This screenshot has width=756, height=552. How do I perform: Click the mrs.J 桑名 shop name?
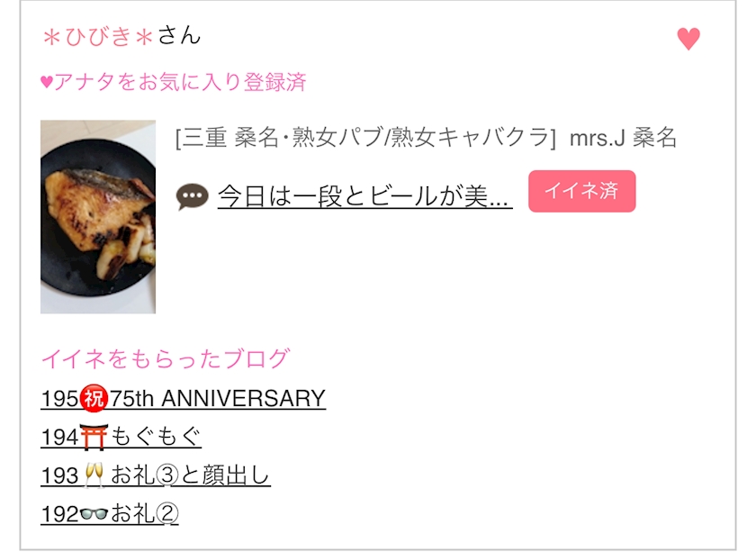pos(623,138)
